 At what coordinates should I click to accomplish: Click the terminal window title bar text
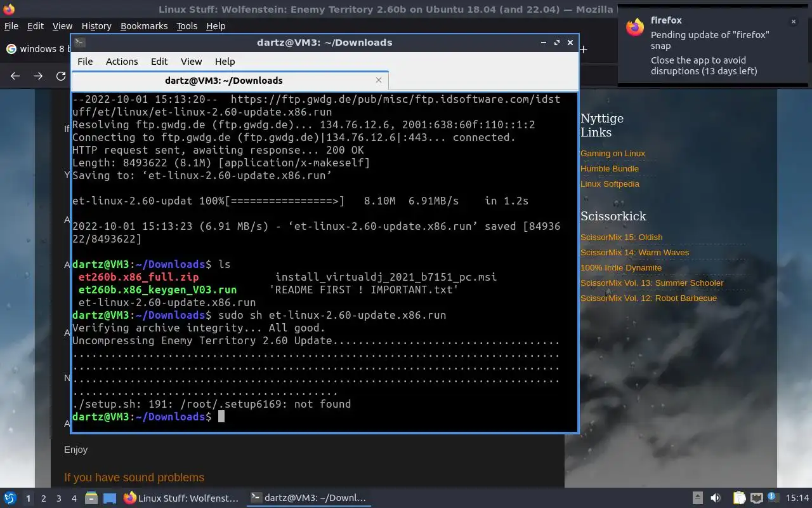(324, 43)
